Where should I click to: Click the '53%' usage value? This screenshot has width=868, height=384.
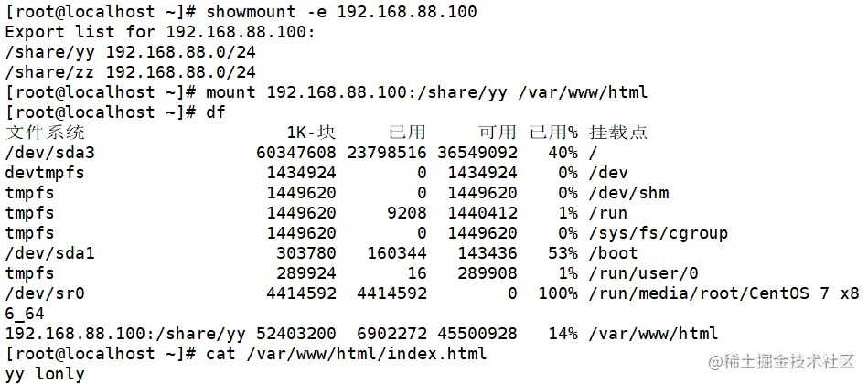563,253
